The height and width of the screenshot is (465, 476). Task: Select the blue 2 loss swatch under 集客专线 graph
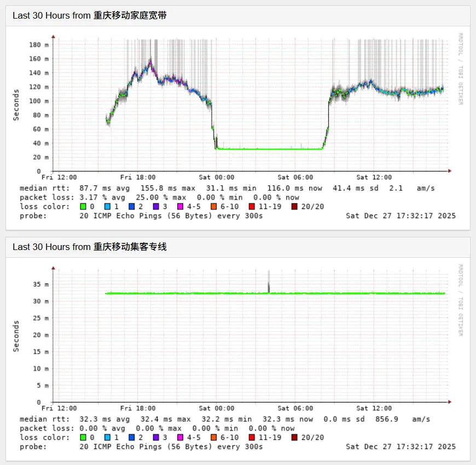(x=131, y=438)
